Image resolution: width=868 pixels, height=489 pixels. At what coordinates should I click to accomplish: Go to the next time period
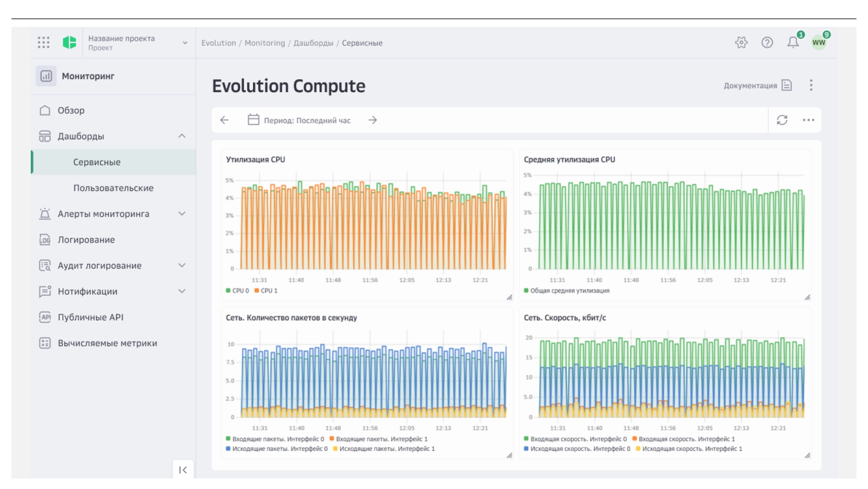[x=373, y=120]
